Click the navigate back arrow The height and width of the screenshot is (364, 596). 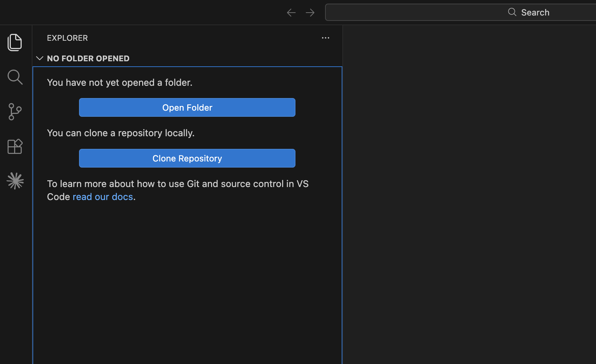click(x=291, y=12)
